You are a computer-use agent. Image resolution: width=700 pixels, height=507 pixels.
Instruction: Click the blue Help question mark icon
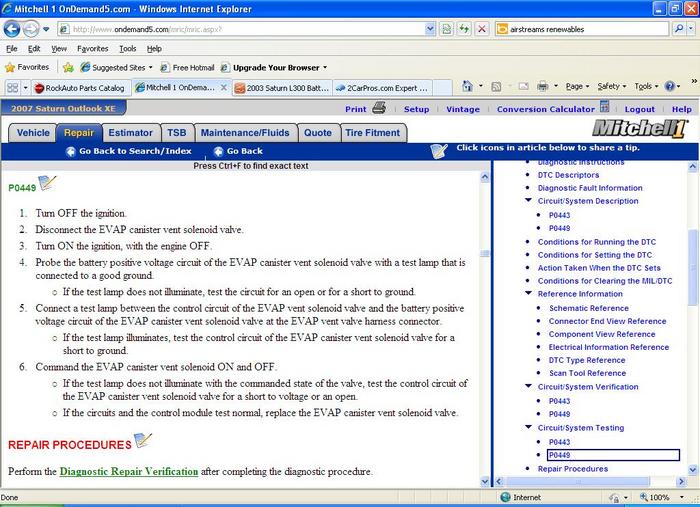(x=670, y=86)
